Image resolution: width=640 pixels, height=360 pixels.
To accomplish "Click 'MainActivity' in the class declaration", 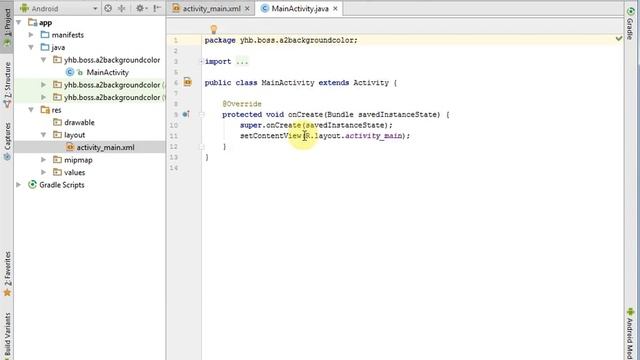I will pos(288,82).
